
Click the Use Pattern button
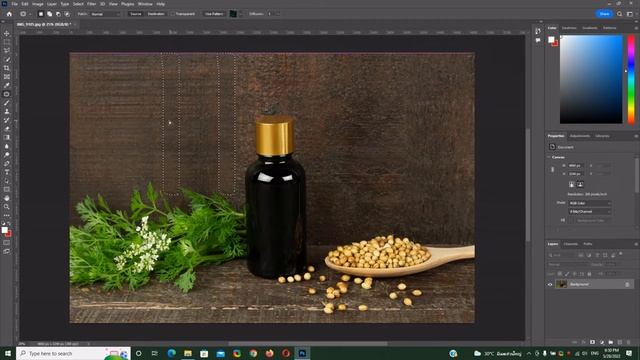tap(214, 14)
